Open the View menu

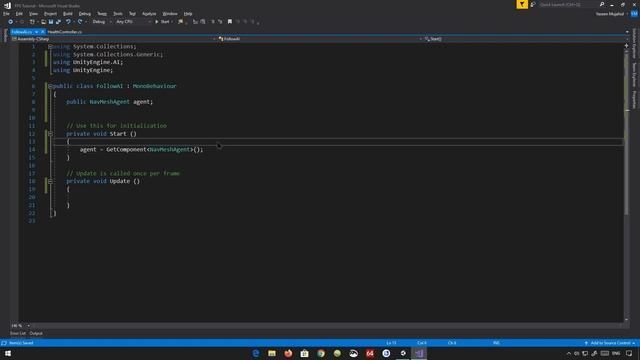33,14
